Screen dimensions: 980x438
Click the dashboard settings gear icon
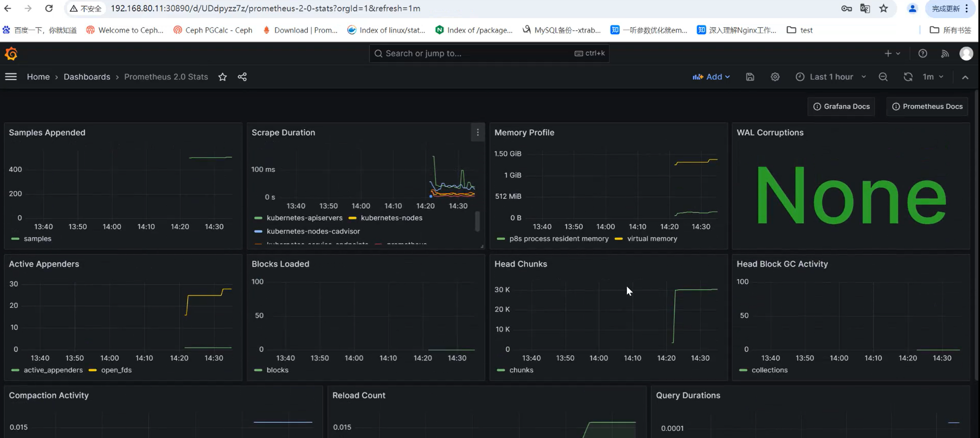coord(775,76)
